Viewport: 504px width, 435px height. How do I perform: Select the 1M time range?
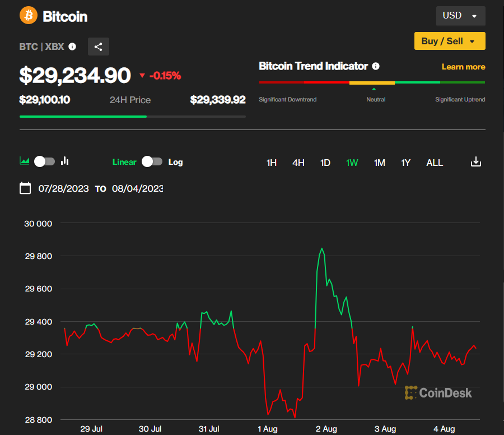379,163
